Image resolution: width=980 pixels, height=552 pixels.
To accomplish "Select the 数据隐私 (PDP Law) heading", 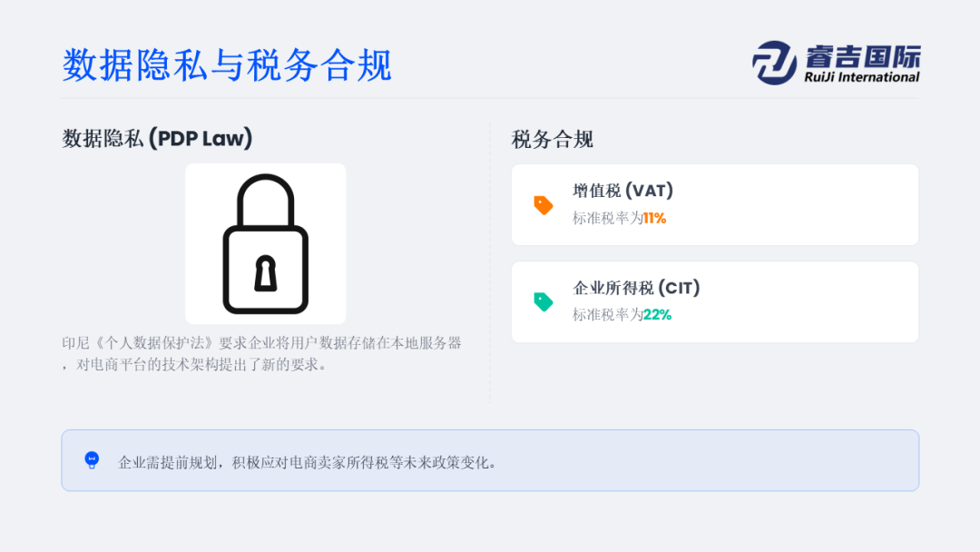I will point(157,139).
